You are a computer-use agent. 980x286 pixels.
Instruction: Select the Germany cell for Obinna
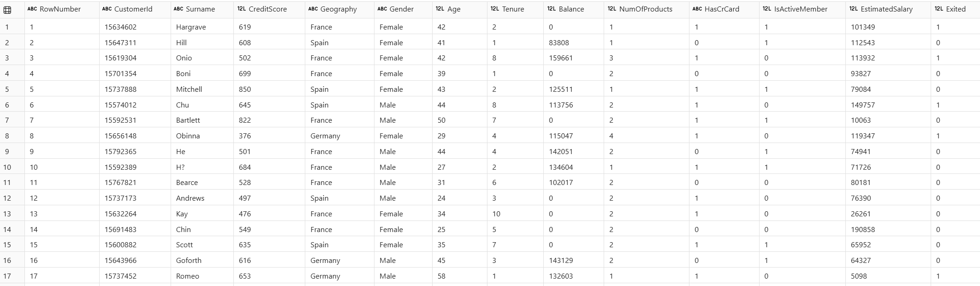pos(327,136)
